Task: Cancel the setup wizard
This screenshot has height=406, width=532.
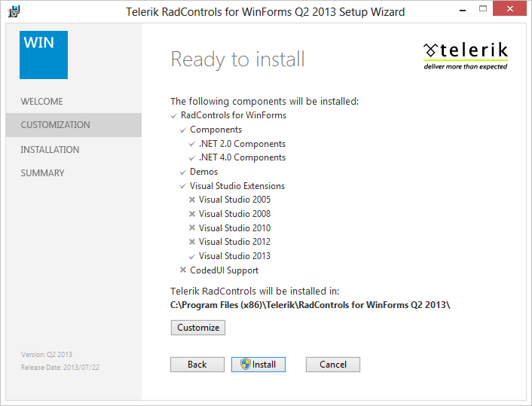Action: tap(333, 365)
